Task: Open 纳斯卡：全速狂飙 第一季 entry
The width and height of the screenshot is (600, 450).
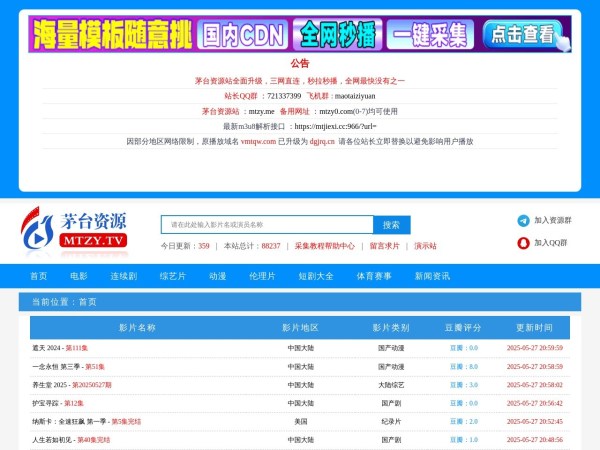Action: pos(86,422)
